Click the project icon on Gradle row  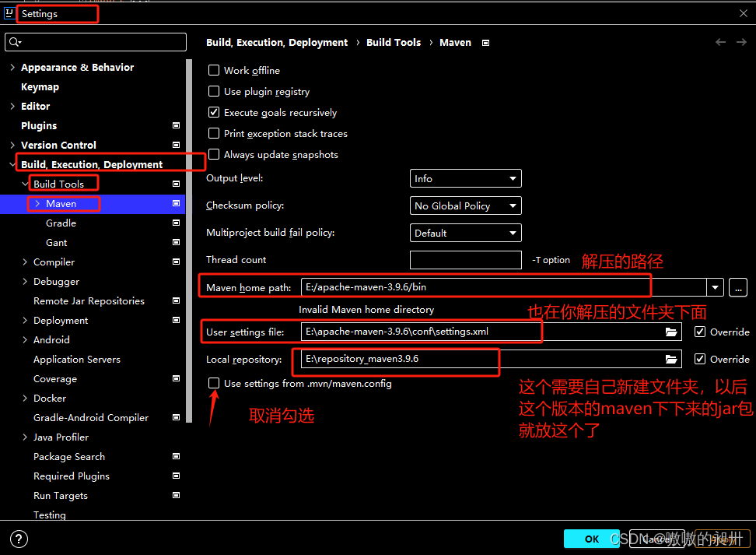pos(176,223)
